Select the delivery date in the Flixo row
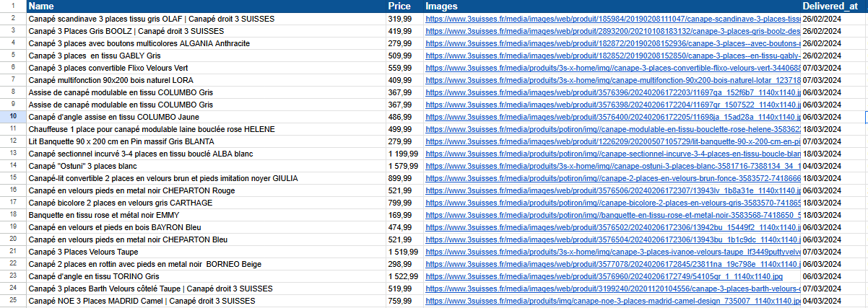 (x=833, y=68)
